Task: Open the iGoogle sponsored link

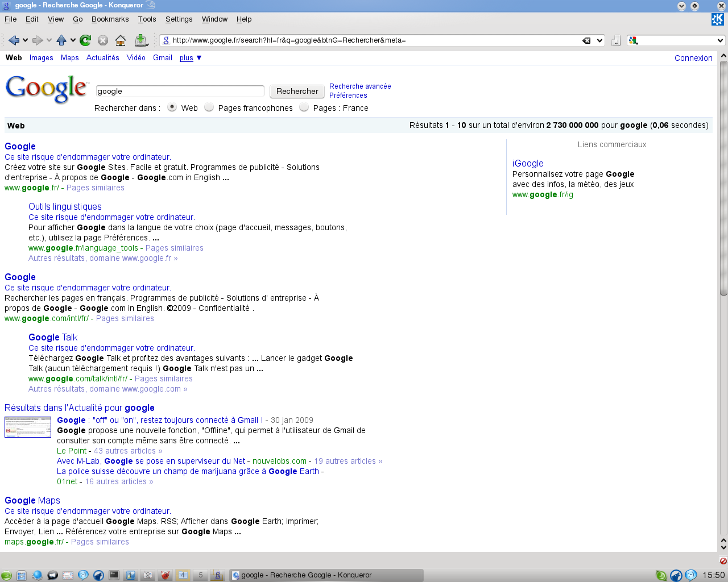Action: click(x=528, y=163)
